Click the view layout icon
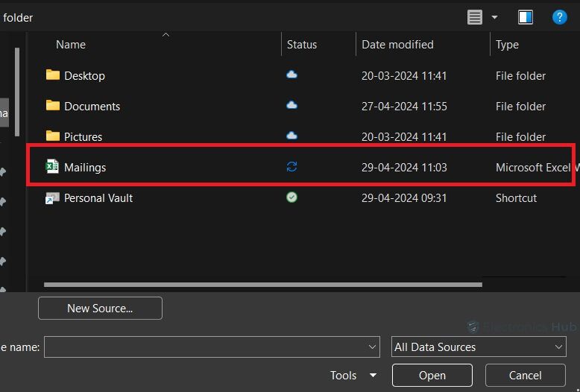 pos(475,17)
